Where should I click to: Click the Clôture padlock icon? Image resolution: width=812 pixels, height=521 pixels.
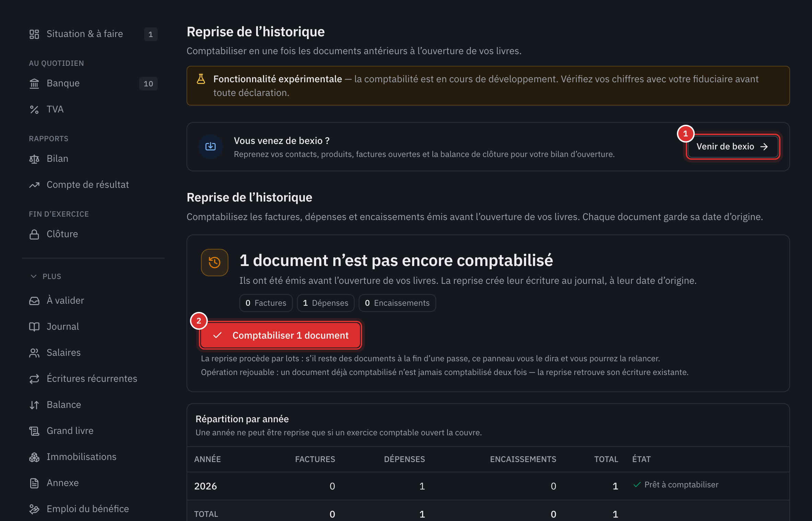pos(34,234)
